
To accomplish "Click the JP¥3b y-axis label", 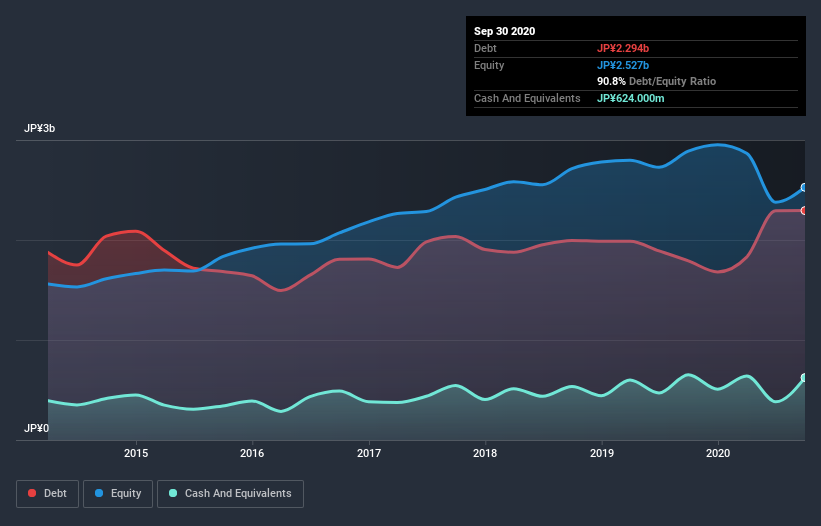I will [x=39, y=128].
